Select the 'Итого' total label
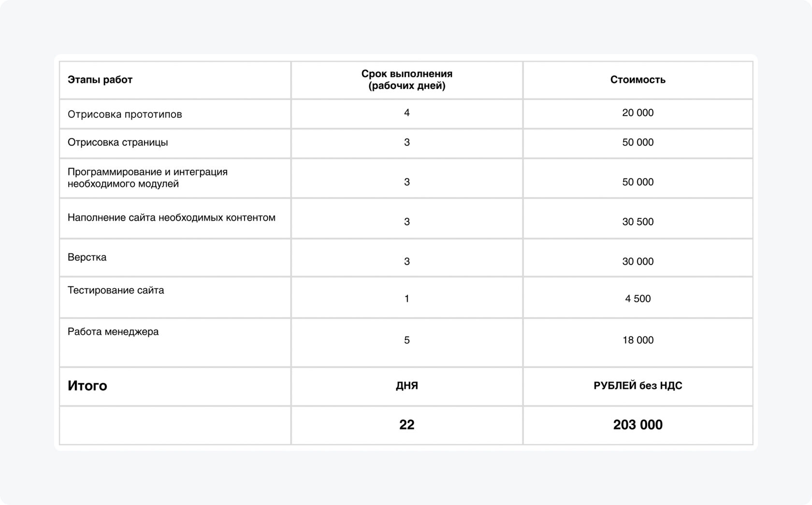This screenshot has width=812, height=505. pyautogui.click(x=87, y=386)
